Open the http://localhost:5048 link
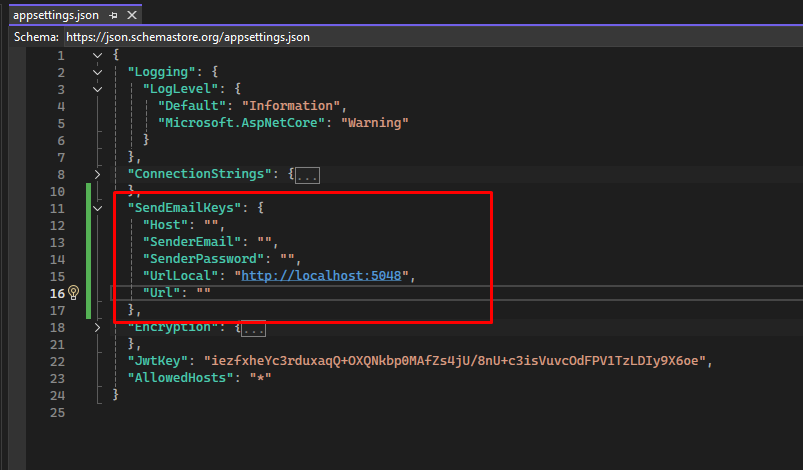The width and height of the screenshot is (803, 470). 321,275
